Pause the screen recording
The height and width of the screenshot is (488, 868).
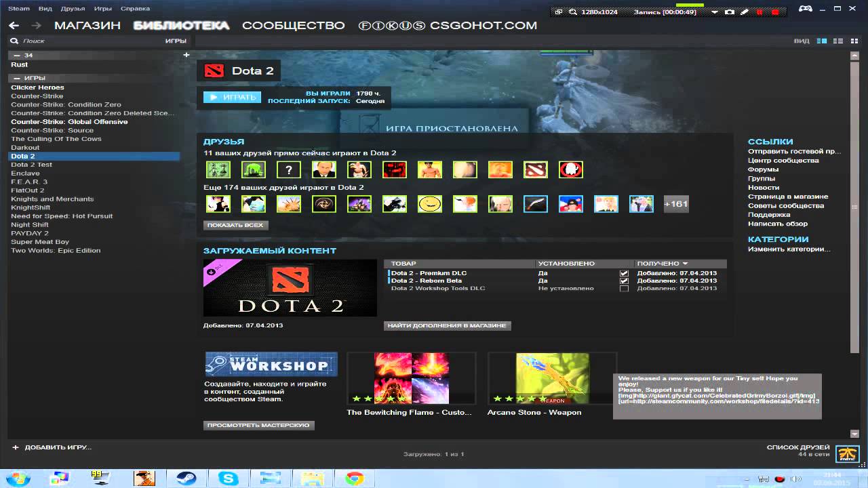pyautogui.click(x=759, y=12)
